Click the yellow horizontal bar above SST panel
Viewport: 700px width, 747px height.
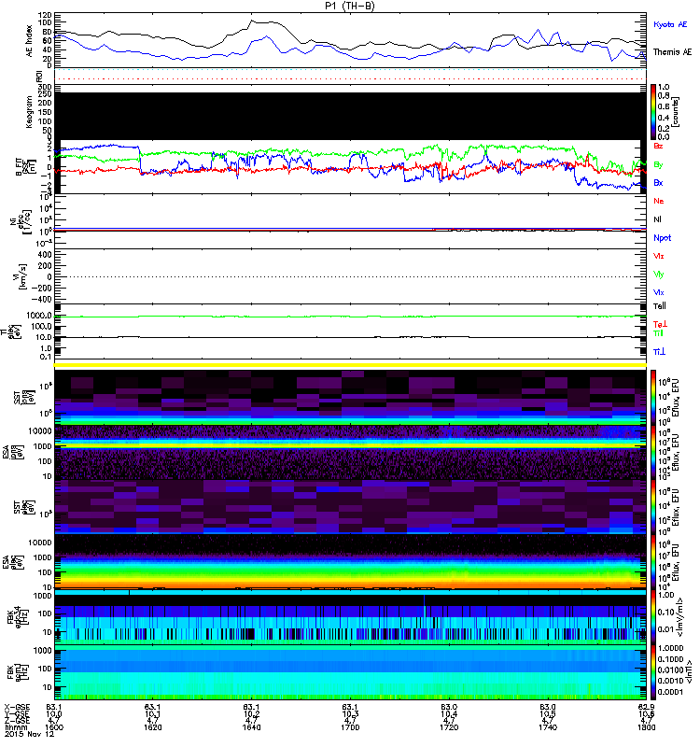[350, 365]
